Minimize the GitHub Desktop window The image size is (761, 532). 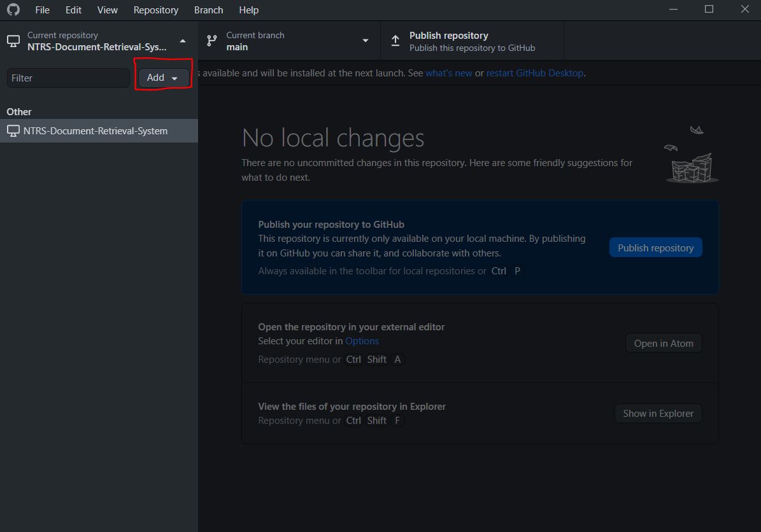(673, 10)
